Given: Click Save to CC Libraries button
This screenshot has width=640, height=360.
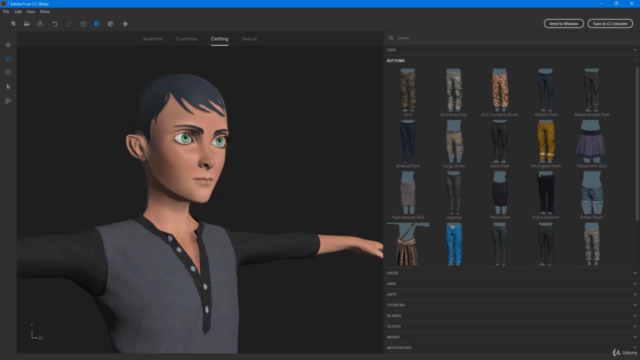Looking at the screenshot, I should tap(610, 24).
